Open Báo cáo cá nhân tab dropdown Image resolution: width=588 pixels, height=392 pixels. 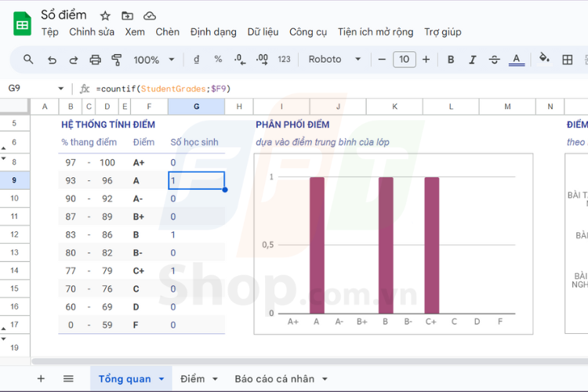click(x=325, y=379)
